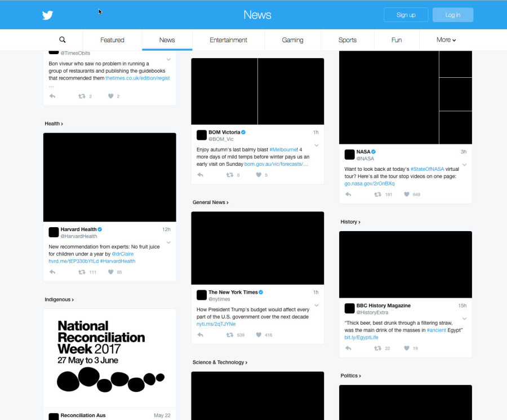Click the #HarvardHealth hashtag

coord(118,261)
